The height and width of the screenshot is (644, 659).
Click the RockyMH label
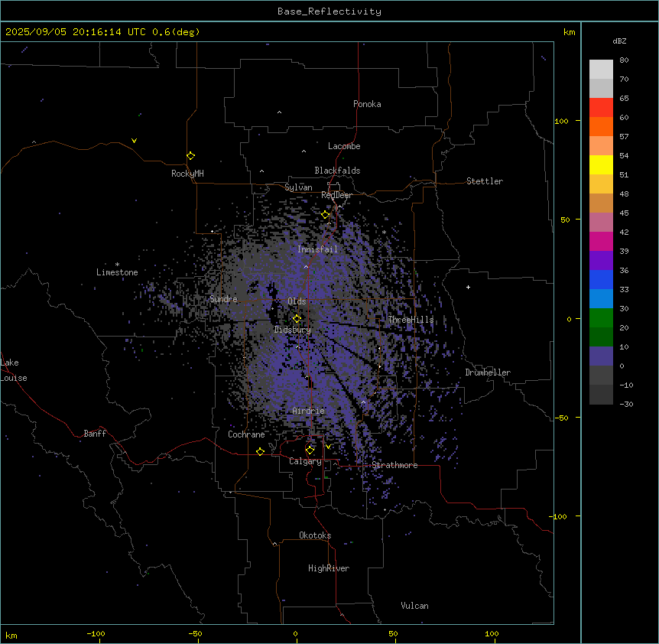pyautogui.click(x=187, y=174)
